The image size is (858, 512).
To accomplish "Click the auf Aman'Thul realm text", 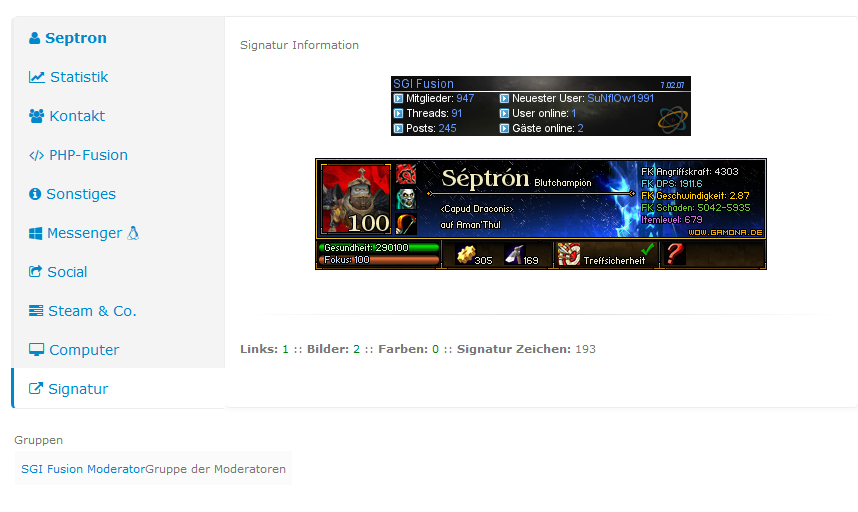I will pyautogui.click(x=471, y=224).
